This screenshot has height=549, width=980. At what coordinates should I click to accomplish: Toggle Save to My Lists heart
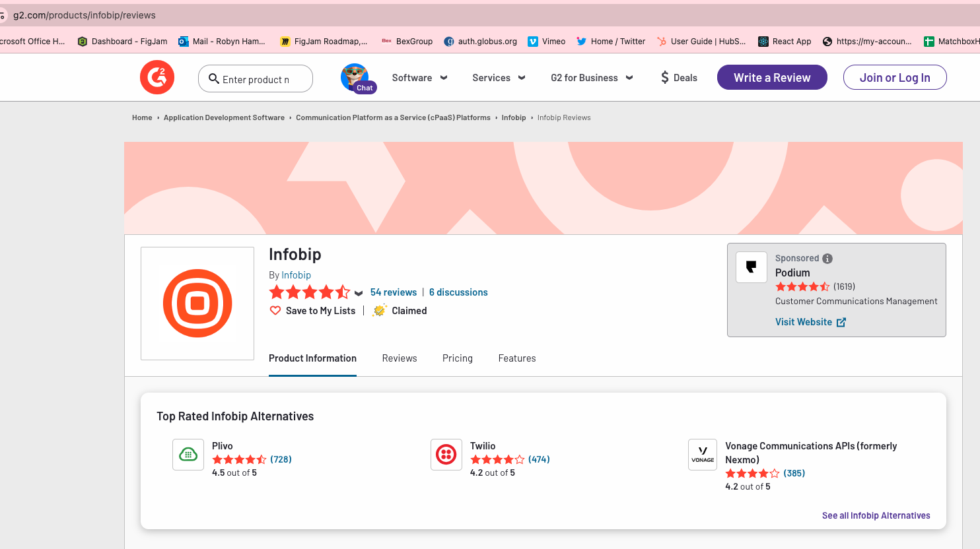tap(275, 311)
